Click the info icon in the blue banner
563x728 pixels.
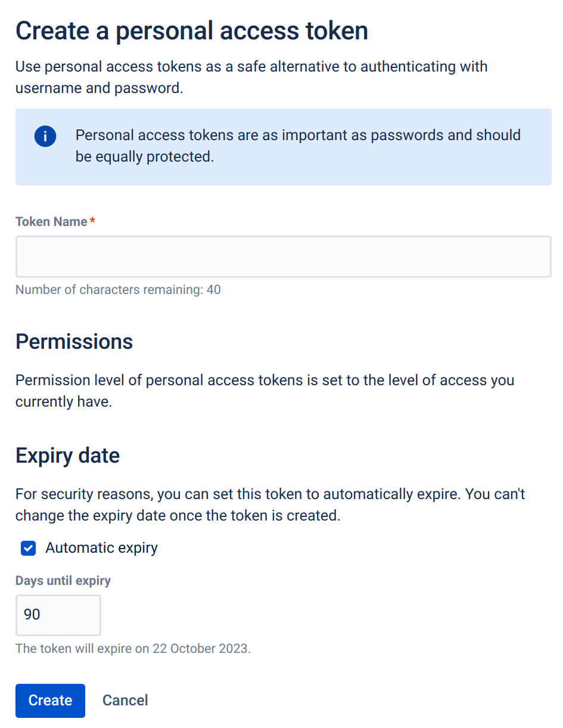pyautogui.click(x=45, y=137)
